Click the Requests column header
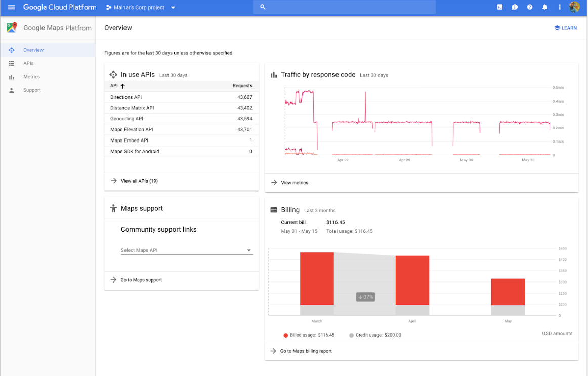Screen dimensions: 588x376 242,86
